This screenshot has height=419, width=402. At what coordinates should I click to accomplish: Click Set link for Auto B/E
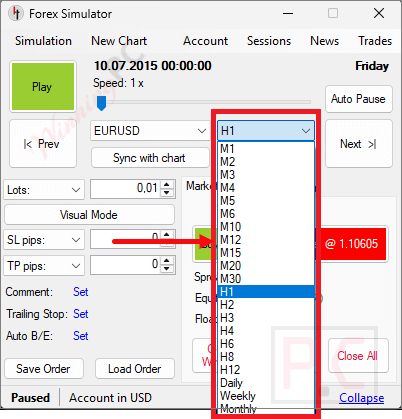point(81,336)
